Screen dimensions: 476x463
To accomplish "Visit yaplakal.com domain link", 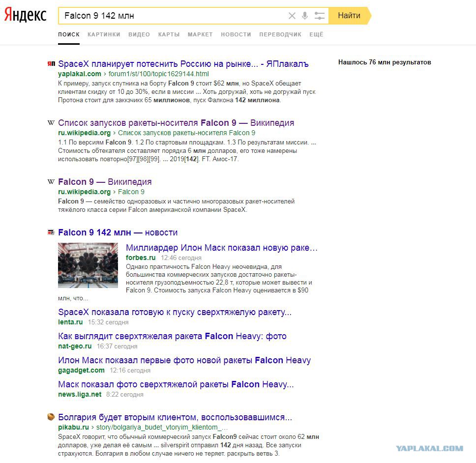I will pos(80,74).
